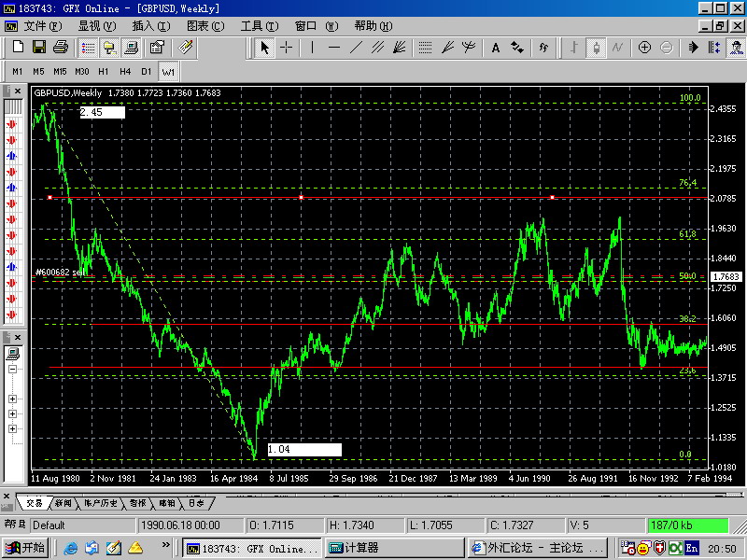
Task: Switch chart to M15 timeframe
Action: click(60, 72)
